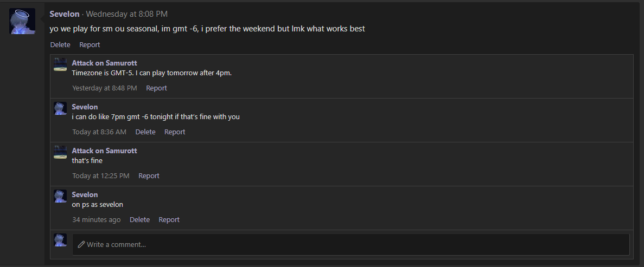Click Attack on Samurott's avatar beside "that's fine"

pyautogui.click(x=60, y=152)
